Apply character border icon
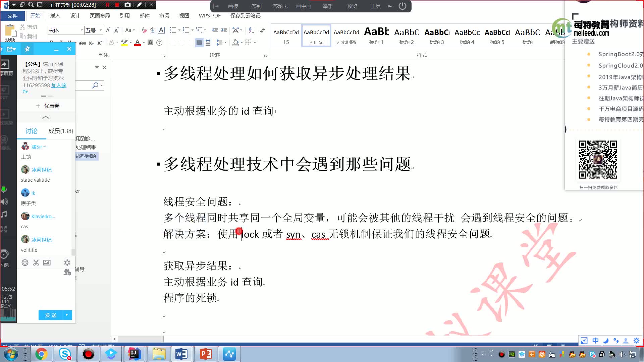The image size is (644, 362). pyautogui.click(x=161, y=30)
